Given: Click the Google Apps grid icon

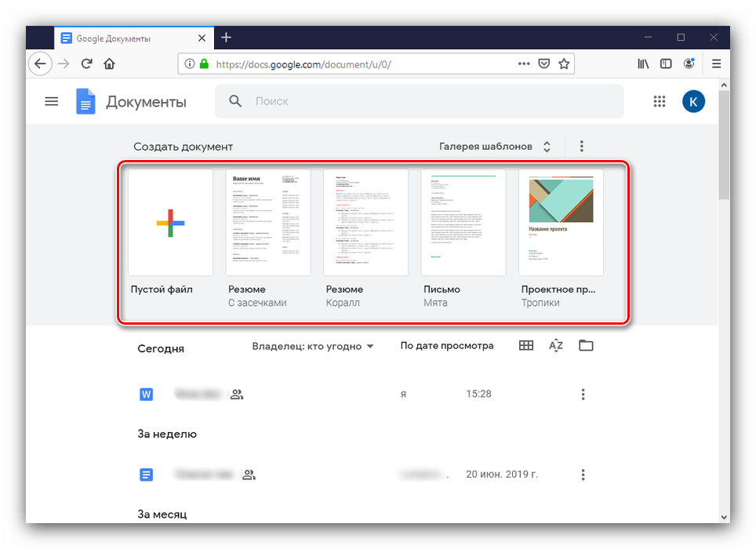Looking at the screenshot, I should [x=660, y=101].
